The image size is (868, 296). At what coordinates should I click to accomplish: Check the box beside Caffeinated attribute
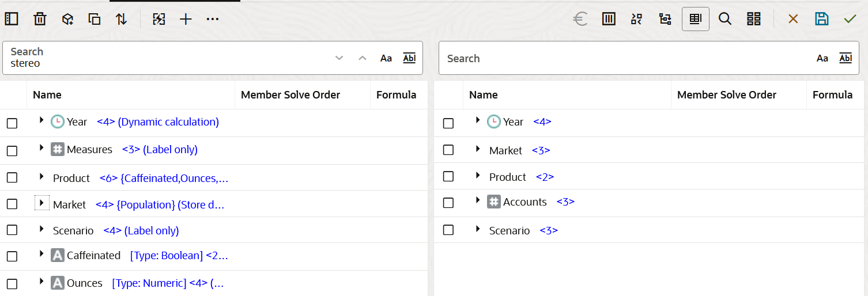(12, 257)
